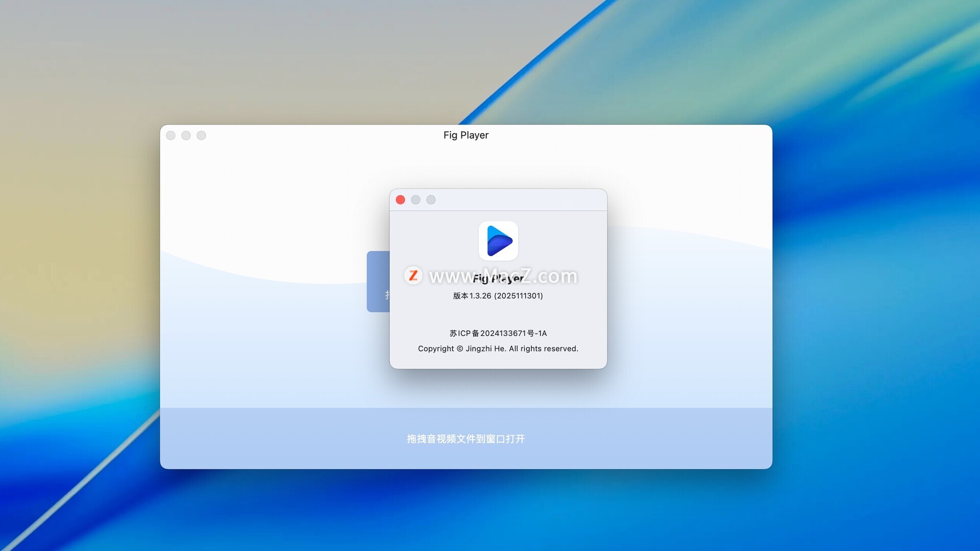Click the About dialog's grayed minimize button

pos(416,200)
